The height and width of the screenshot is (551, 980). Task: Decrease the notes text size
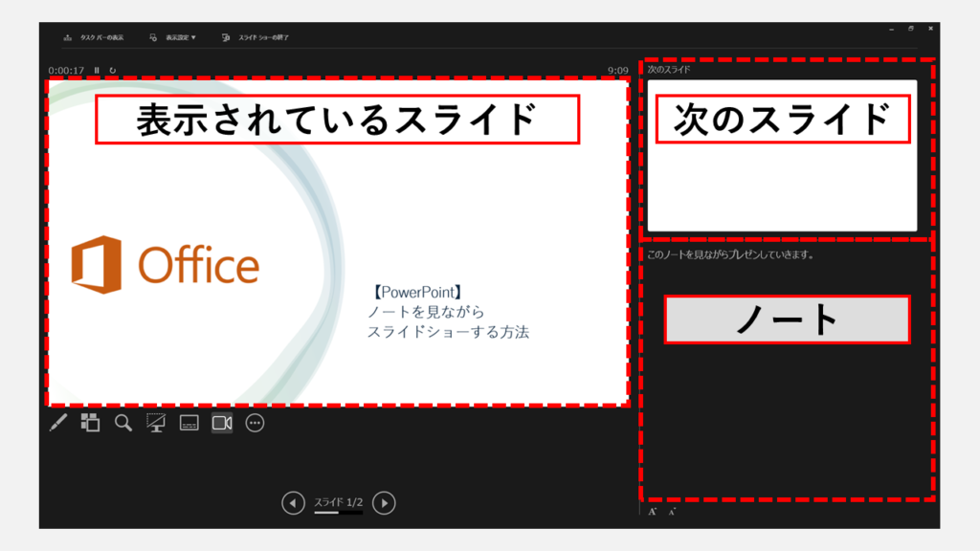click(x=672, y=512)
